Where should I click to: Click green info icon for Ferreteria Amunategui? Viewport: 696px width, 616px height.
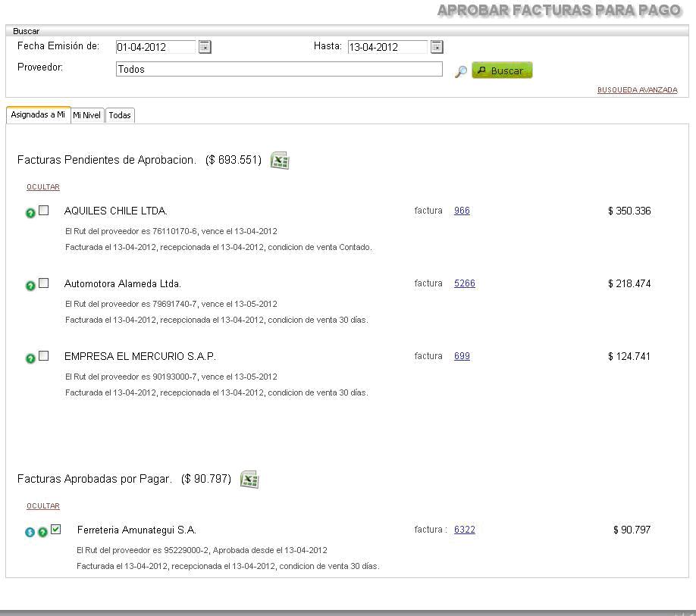[x=42, y=532]
